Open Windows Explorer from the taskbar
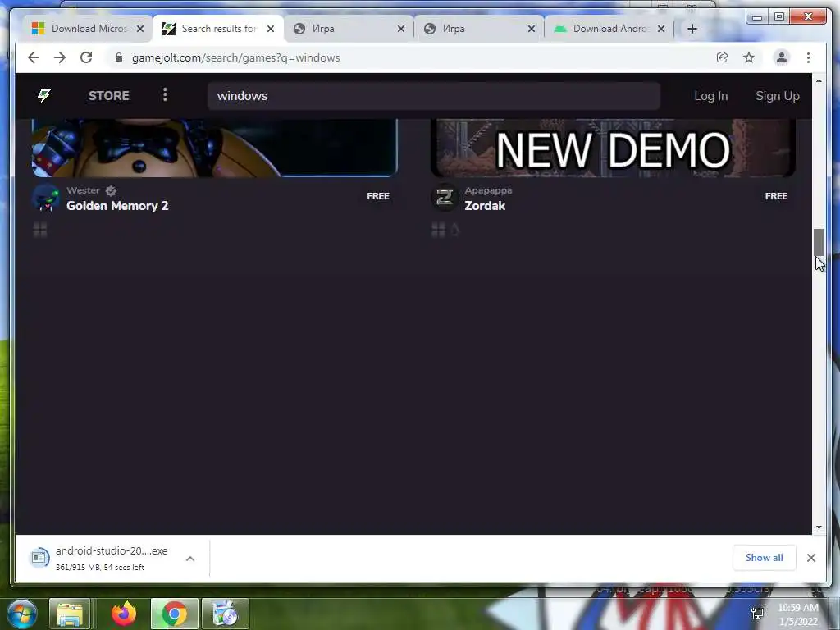The image size is (840, 630). pos(70,614)
